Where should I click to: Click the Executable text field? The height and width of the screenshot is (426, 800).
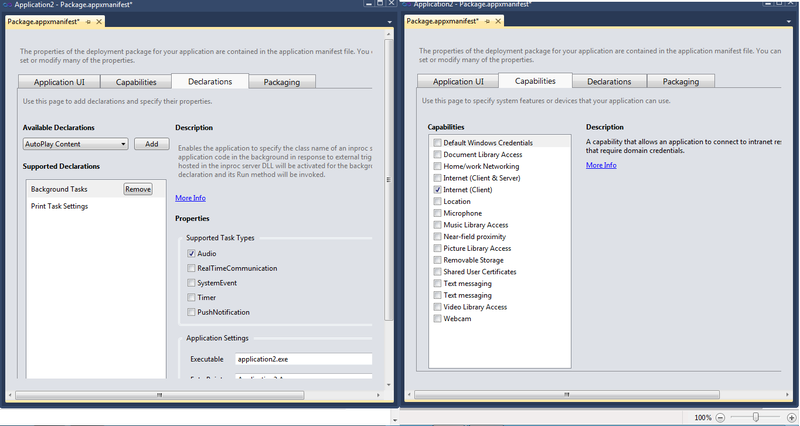click(x=303, y=359)
